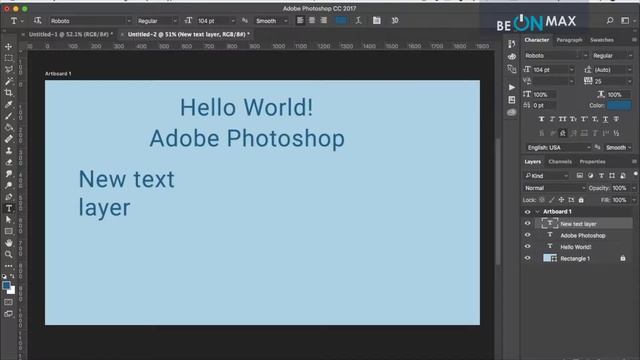Select the Crop tool
This screenshot has width=640, height=360.
click(x=9, y=93)
